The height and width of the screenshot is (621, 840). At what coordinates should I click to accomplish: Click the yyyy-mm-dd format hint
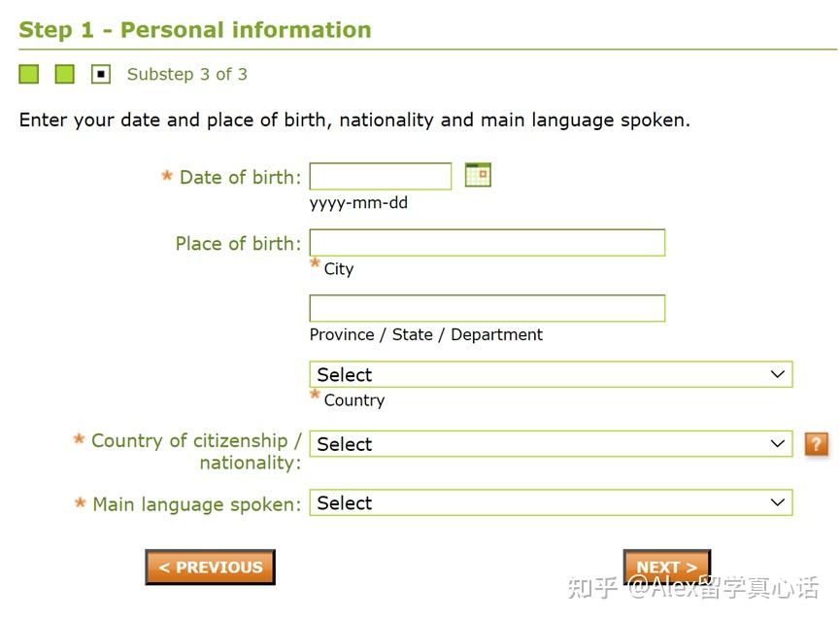coord(358,203)
